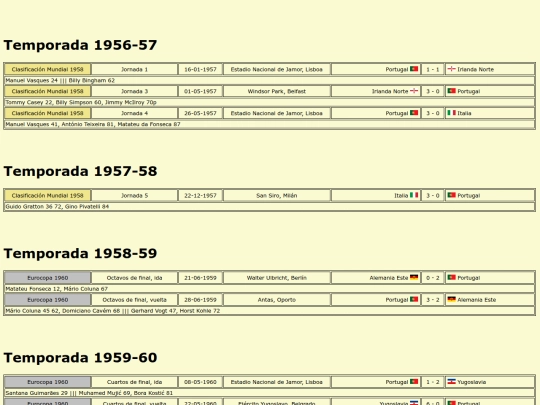The image size is (540, 405).
Task: Click 'Estadio Nacional de Jamor, Lisboa' in Jornada 1 row
Action: click(277, 69)
